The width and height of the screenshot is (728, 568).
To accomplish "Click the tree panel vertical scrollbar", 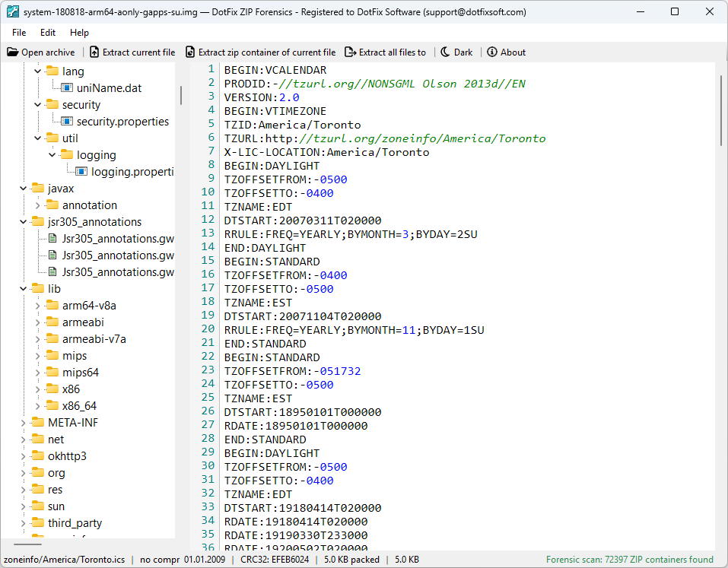I will pyautogui.click(x=180, y=95).
